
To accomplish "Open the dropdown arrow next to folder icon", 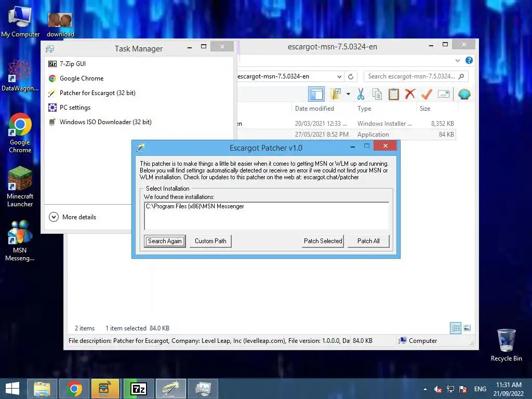I will click(349, 94).
